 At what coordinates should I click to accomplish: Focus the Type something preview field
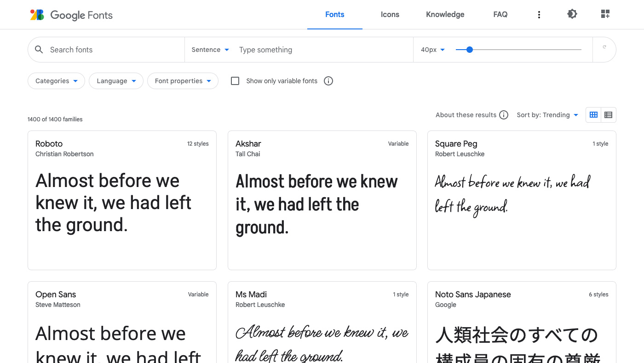[x=322, y=50]
